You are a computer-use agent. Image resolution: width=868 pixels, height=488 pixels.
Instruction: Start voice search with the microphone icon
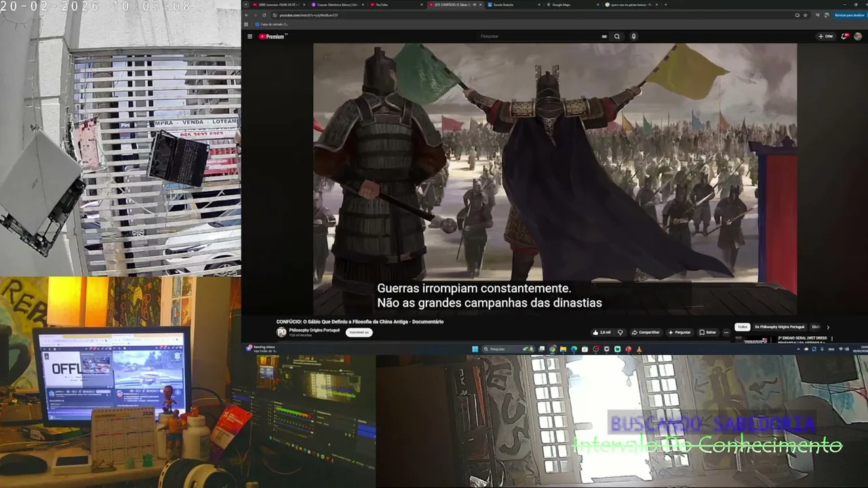point(633,37)
